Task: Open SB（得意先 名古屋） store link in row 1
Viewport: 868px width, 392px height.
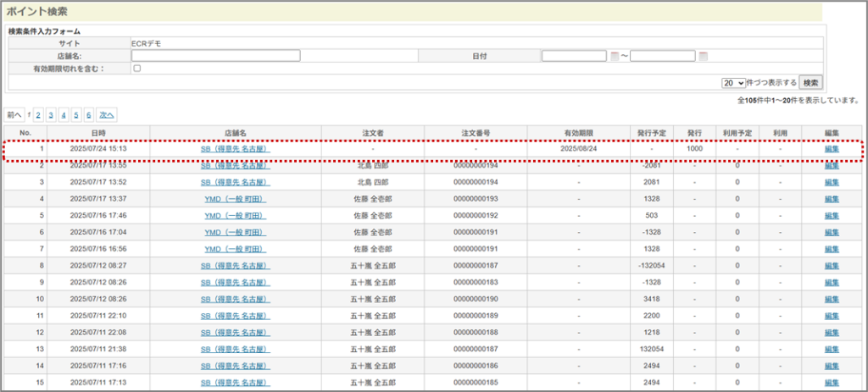Action: pos(235,149)
